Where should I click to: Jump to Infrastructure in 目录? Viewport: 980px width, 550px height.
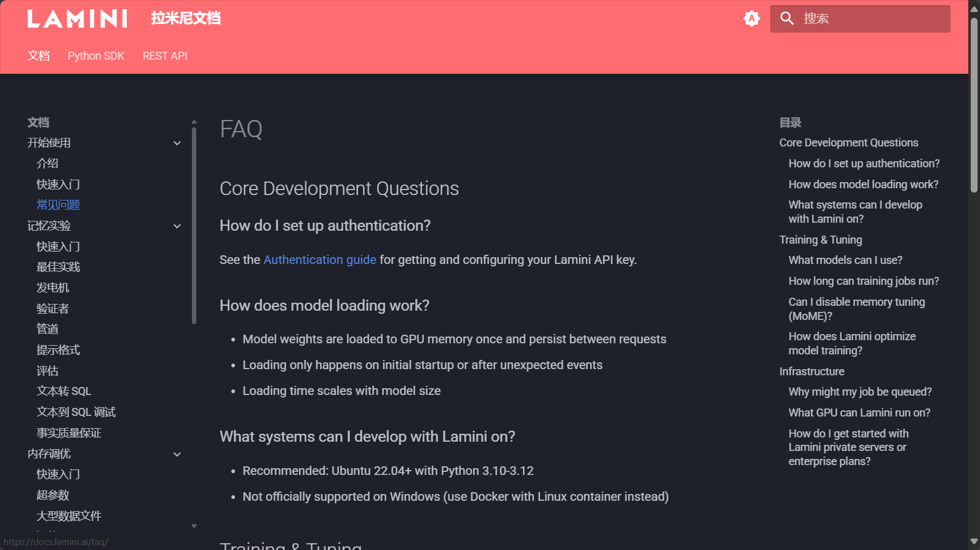pos(812,372)
